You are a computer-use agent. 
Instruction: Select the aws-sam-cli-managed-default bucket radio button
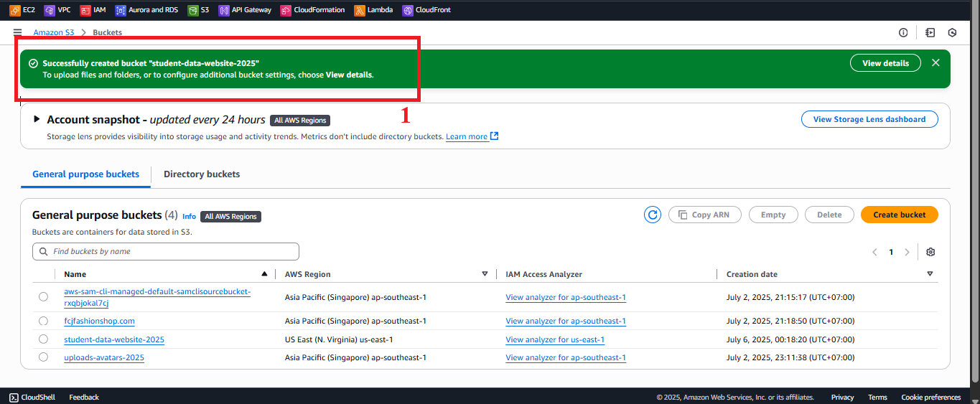pos(44,297)
